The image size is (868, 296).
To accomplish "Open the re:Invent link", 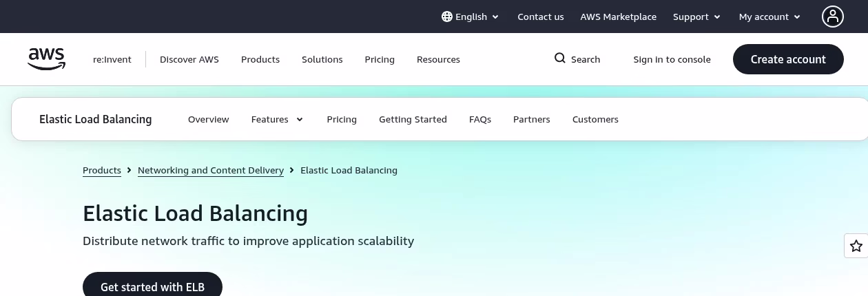I will (112, 59).
